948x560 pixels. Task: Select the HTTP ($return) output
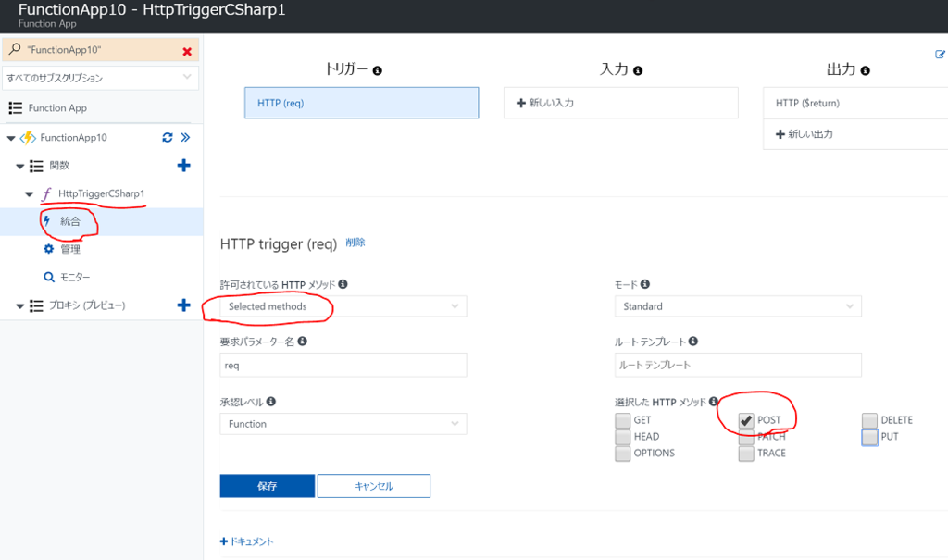855,103
